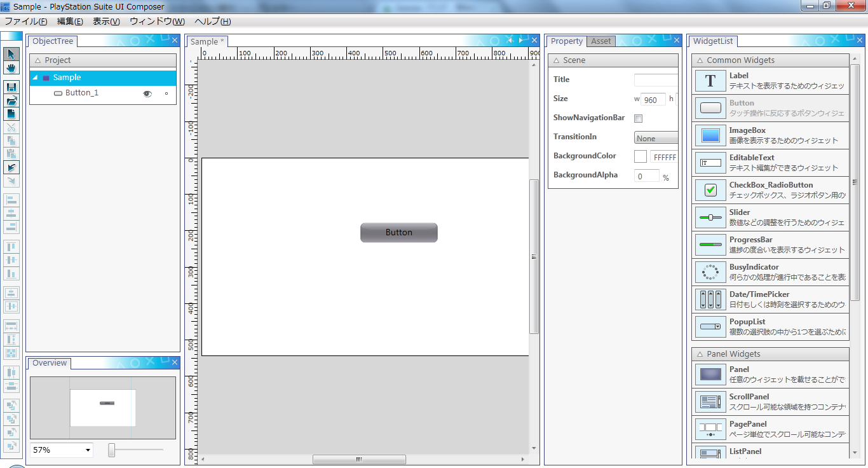
Task: Click the align left icon
Action: [x=11, y=200]
